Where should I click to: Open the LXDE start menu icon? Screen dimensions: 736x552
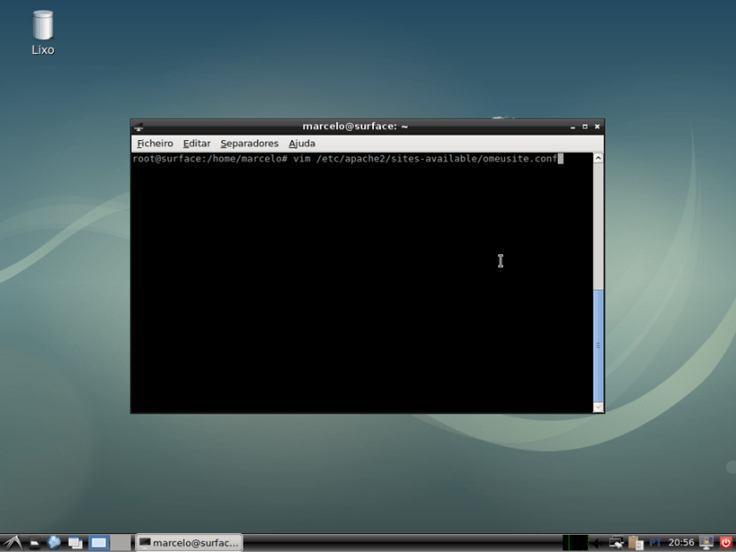point(11,543)
